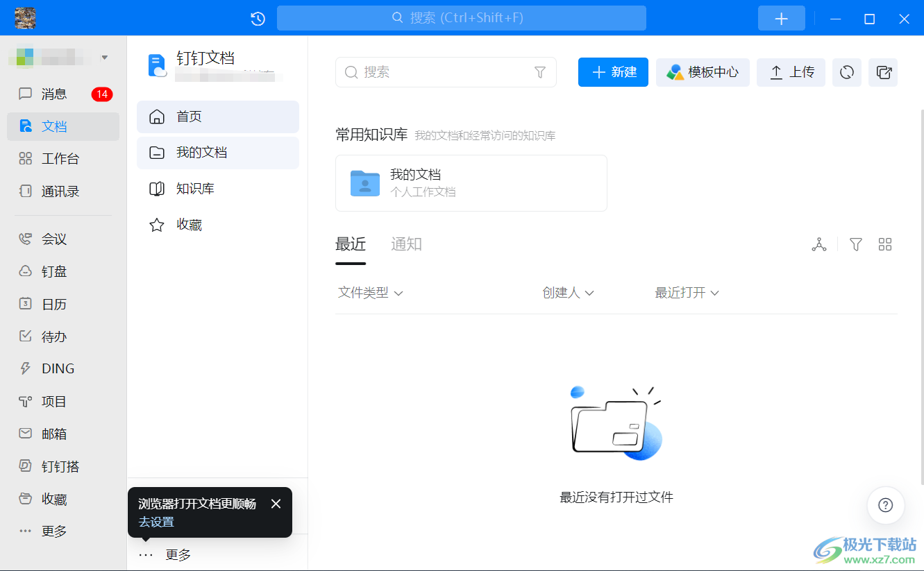Open 钉盘 in the left sidebar

tap(63, 272)
